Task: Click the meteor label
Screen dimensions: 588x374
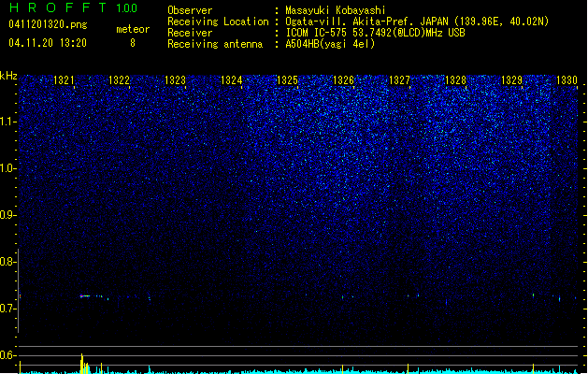Action: [x=133, y=29]
